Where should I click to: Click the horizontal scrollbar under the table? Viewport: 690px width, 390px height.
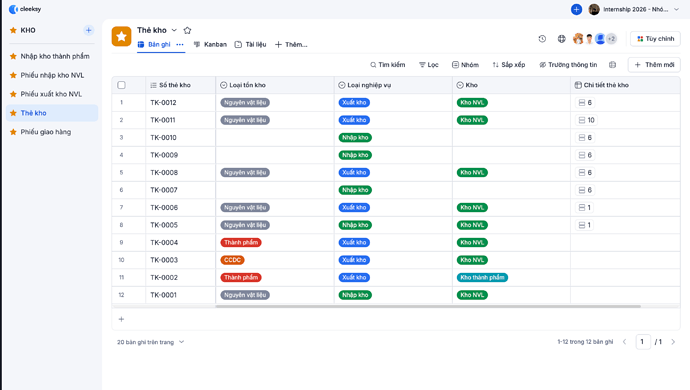coord(428,306)
